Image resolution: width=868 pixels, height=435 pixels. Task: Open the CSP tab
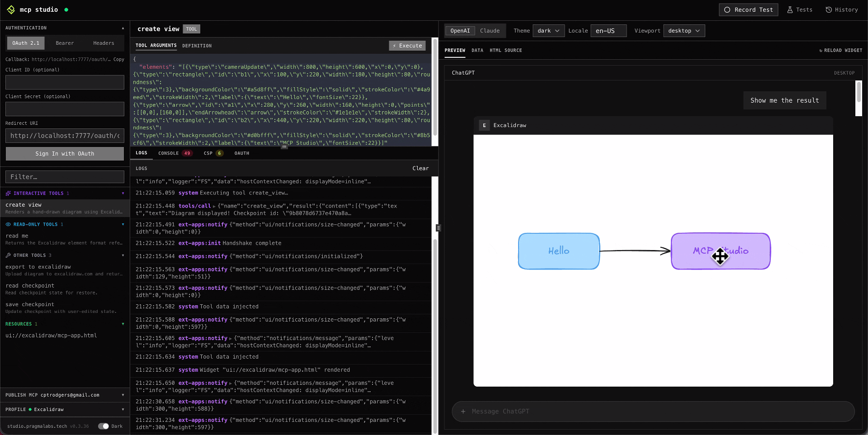pos(213,153)
